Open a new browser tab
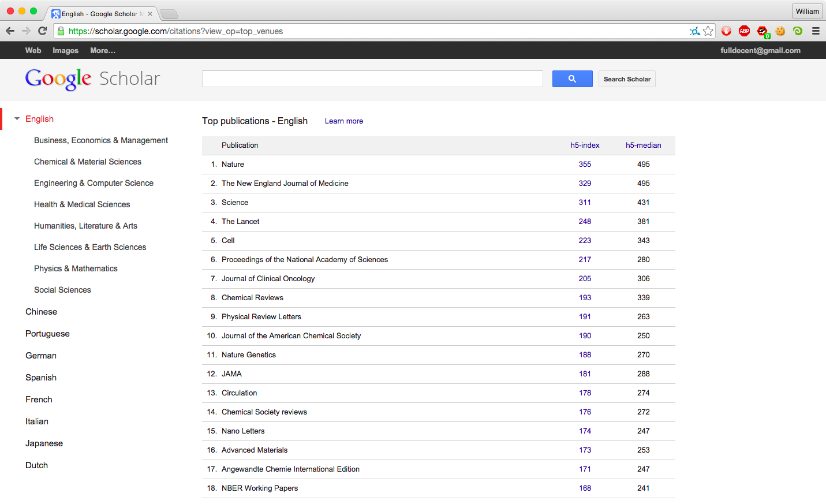 pos(169,14)
